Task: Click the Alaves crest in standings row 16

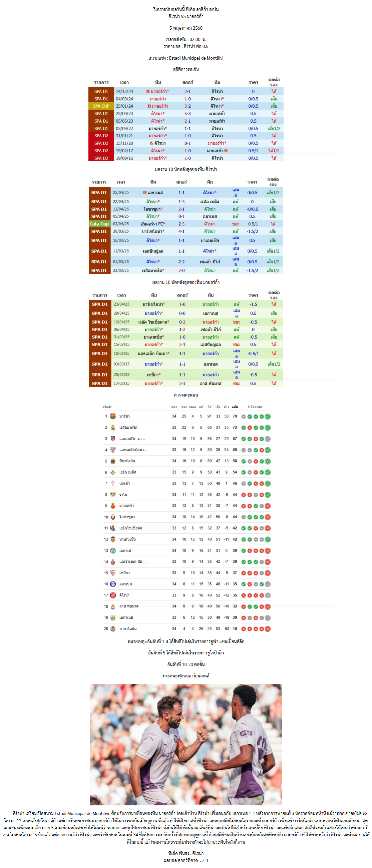Action: click(113, 584)
